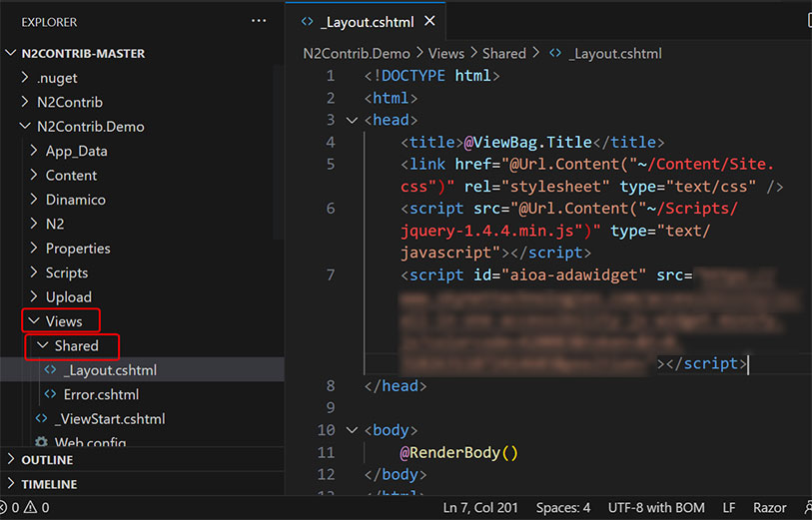Change the Razor language mode
812x520 pixels.
pos(769,508)
